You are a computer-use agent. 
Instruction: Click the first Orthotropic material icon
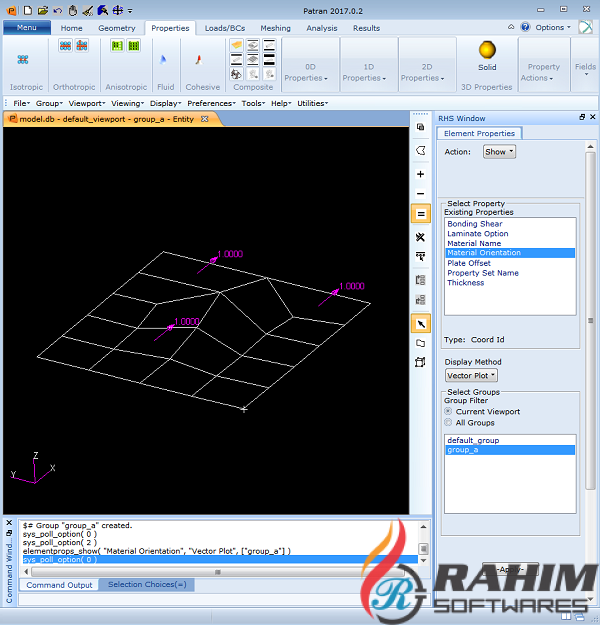point(66,46)
